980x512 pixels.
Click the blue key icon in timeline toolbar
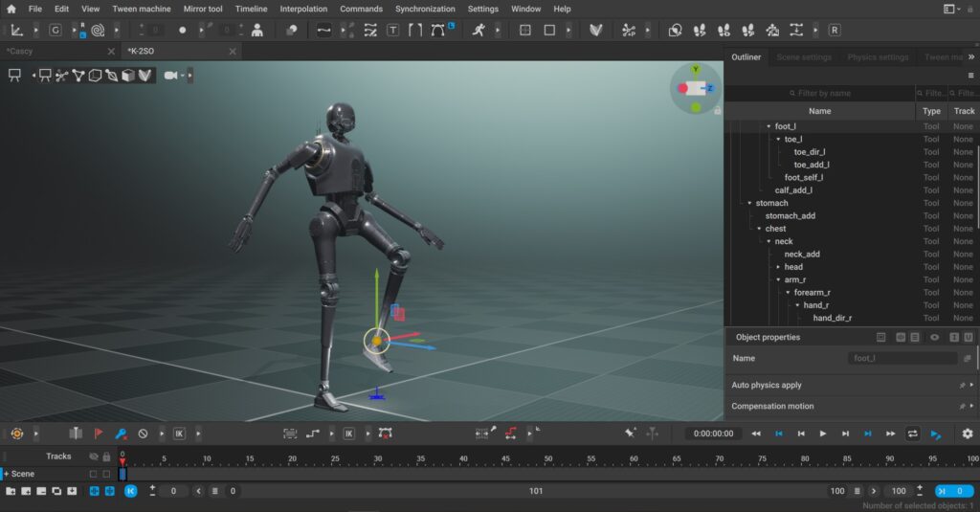pyautogui.click(x=121, y=434)
